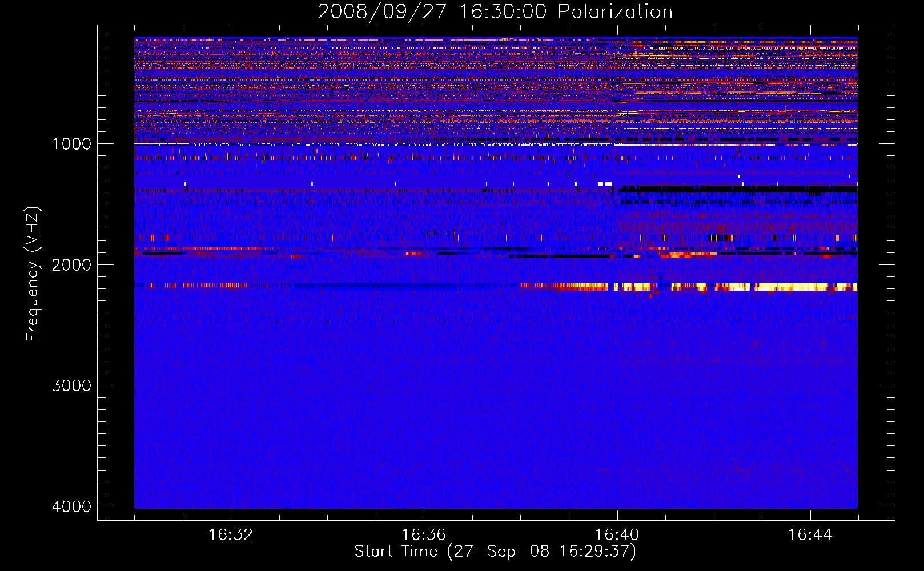The width and height of the screenshot is (924, 571).
Task: Click the "16:32" time tick label
Action: pos(231,535)
